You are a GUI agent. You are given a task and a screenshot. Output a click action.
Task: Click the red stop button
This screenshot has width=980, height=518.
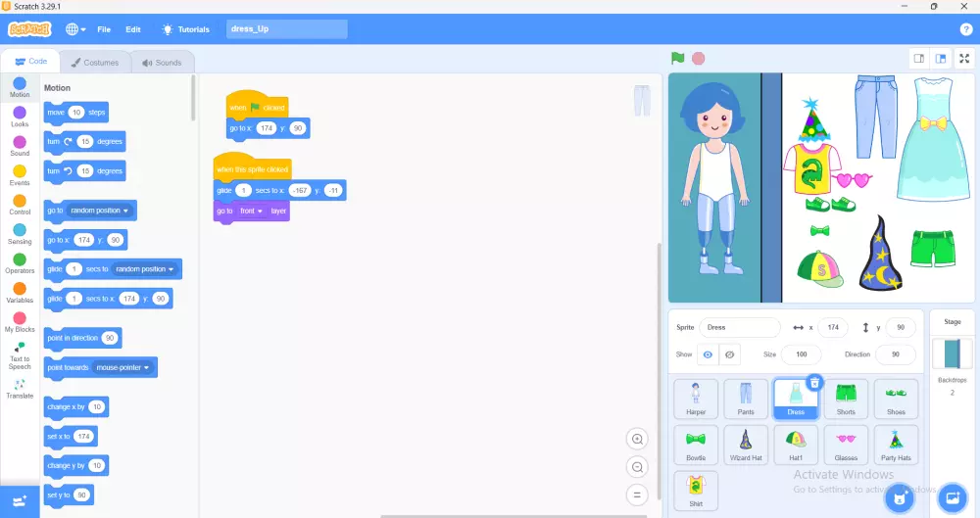[698, 58]
